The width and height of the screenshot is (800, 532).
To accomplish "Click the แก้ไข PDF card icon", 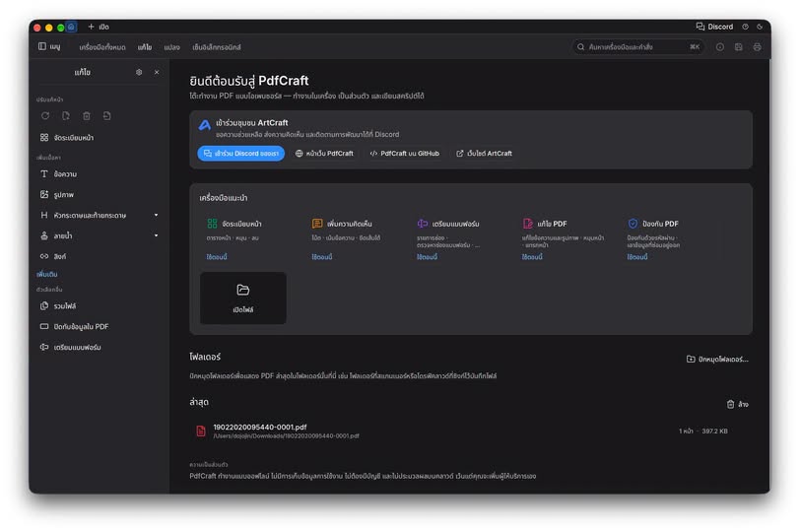I will click(x=527, y=224).
